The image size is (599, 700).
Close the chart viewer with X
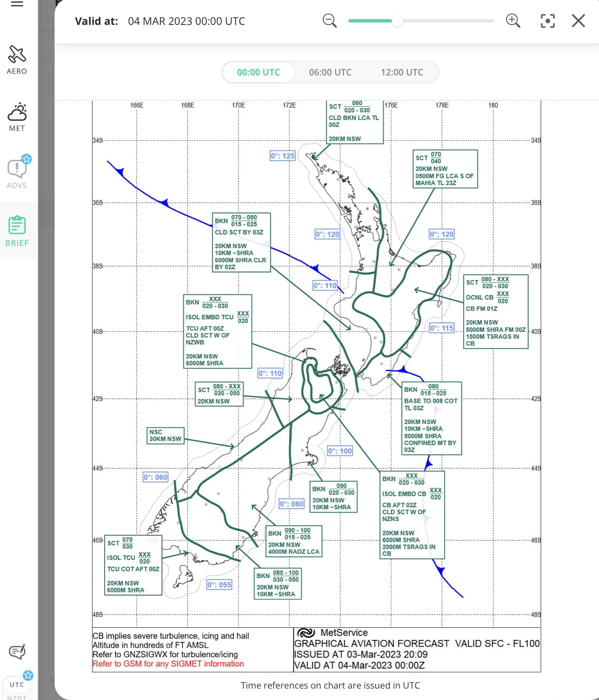tap(578, 21)
